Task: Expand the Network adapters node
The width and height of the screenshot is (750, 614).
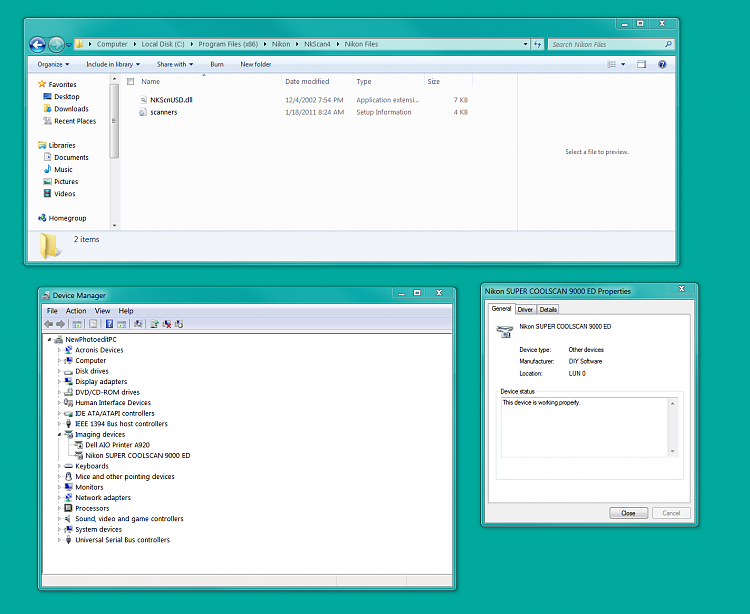Action: pyautogui.click(x=59, y=498)
